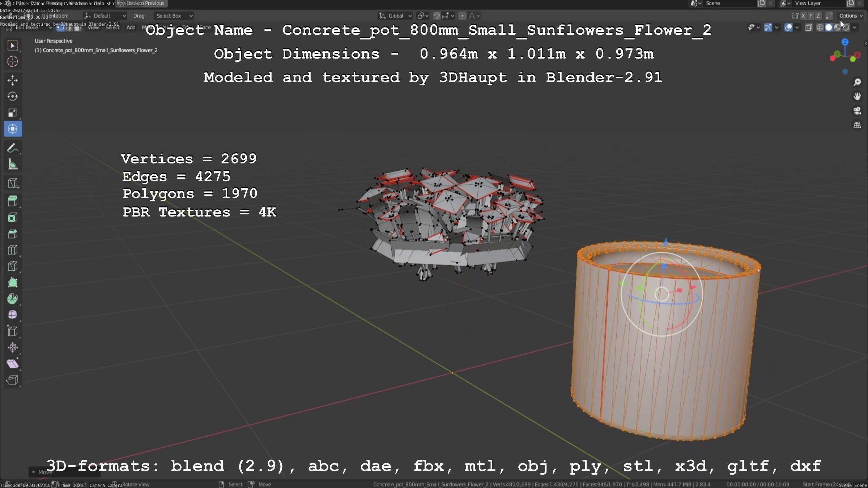
Task: Expand gizmo settings arrow
Action: click(x=776, y=27)
